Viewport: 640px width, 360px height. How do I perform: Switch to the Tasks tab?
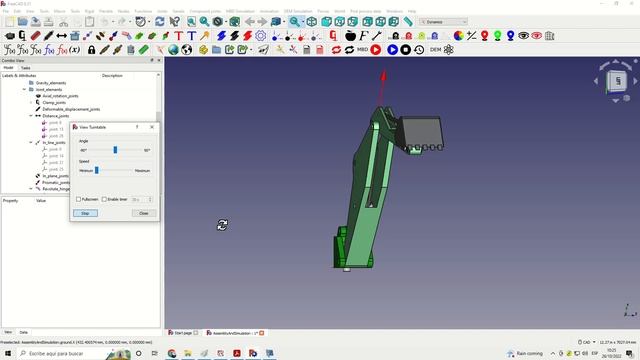(x=25, y=68)
